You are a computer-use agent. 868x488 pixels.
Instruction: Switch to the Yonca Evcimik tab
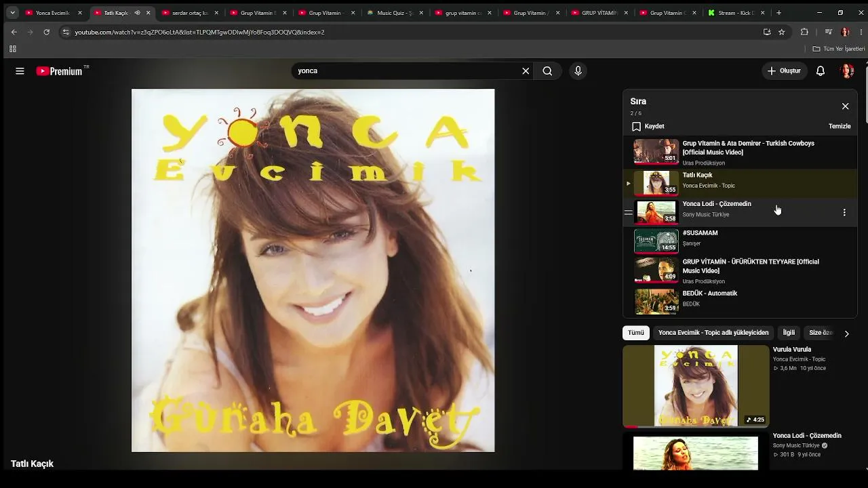(x=54, y=13)
